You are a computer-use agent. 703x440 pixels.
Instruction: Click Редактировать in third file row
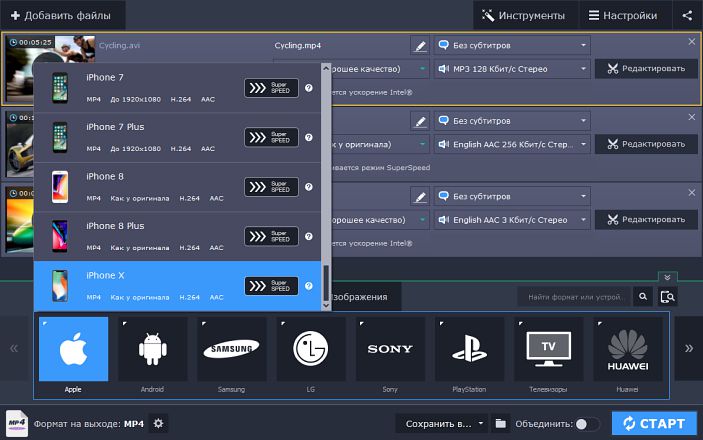click(x=646, y=219)
